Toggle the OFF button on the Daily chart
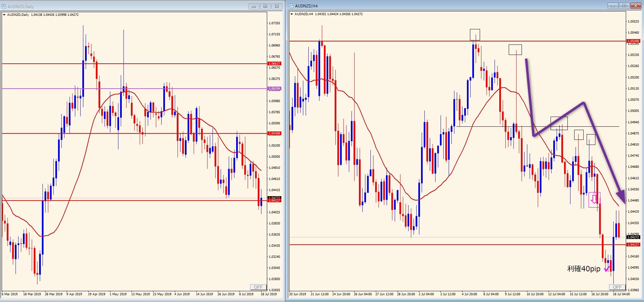The image size is (644, 302). point(258,287)
